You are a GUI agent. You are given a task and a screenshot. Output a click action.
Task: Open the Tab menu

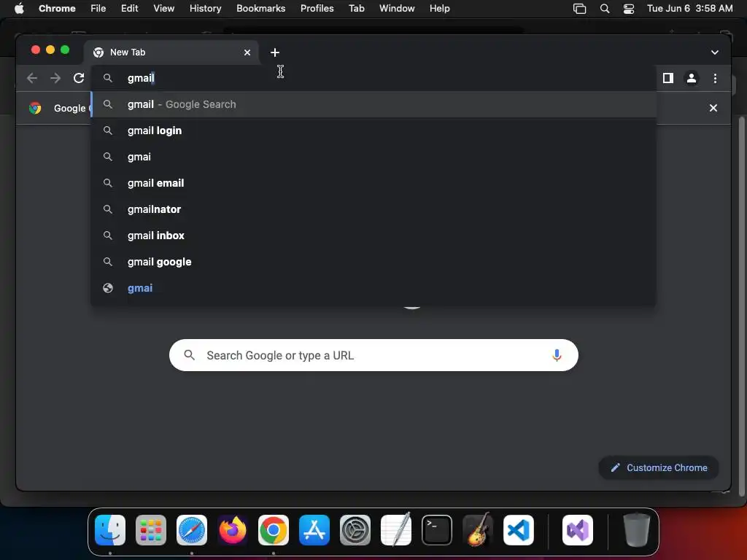tap(356, 8)
